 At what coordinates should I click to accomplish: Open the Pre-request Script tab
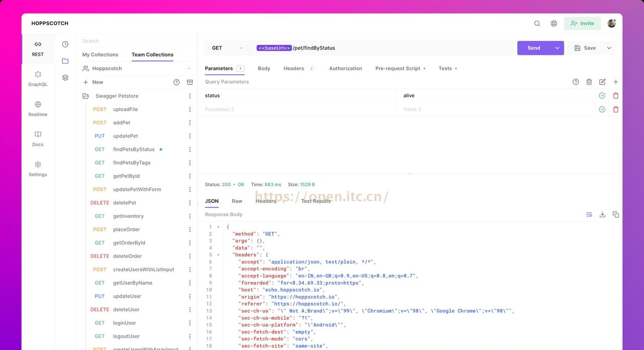click(400, 68)
